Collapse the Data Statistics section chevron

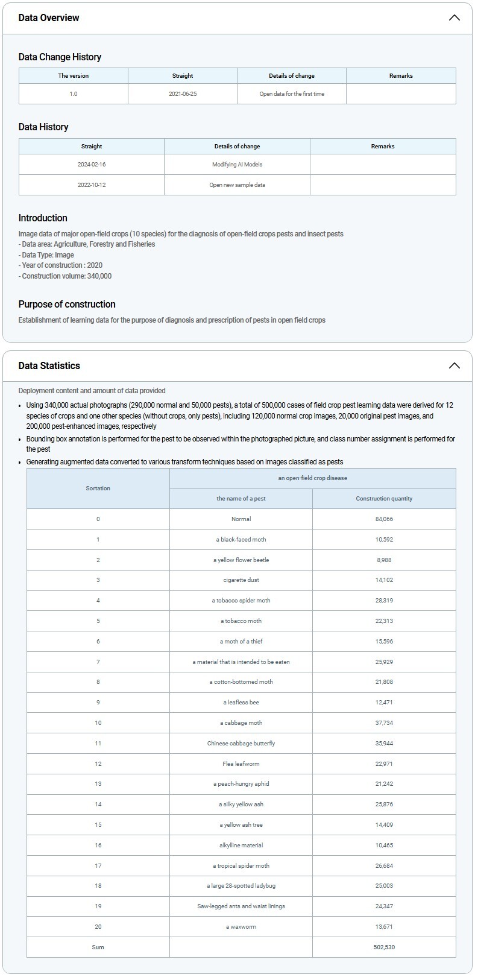click(454, 366)
